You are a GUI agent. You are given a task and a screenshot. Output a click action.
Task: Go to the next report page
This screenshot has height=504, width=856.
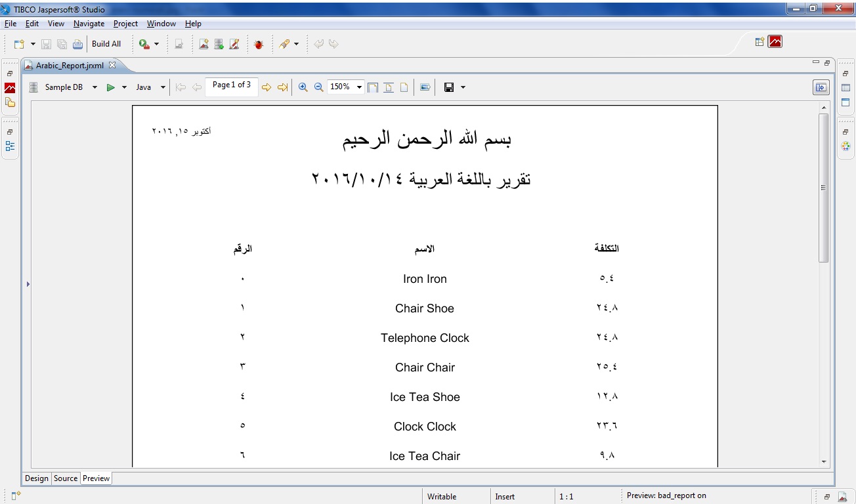coord(267,87)
